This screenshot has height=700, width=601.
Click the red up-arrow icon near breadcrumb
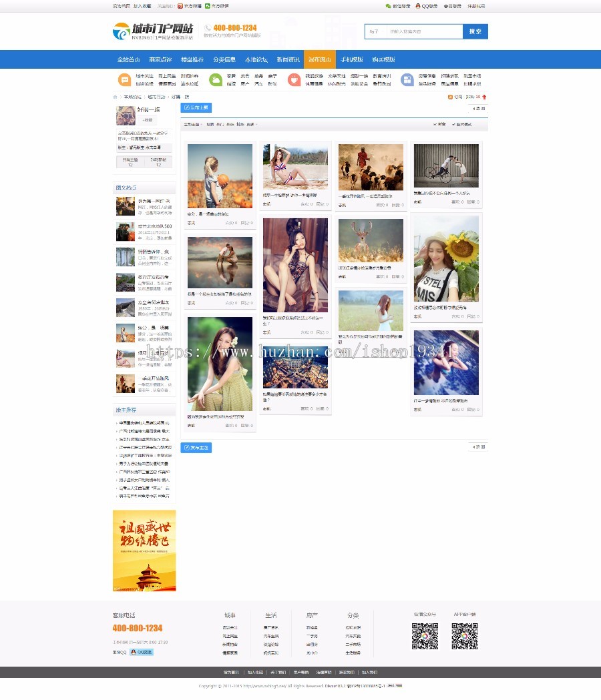484,97
